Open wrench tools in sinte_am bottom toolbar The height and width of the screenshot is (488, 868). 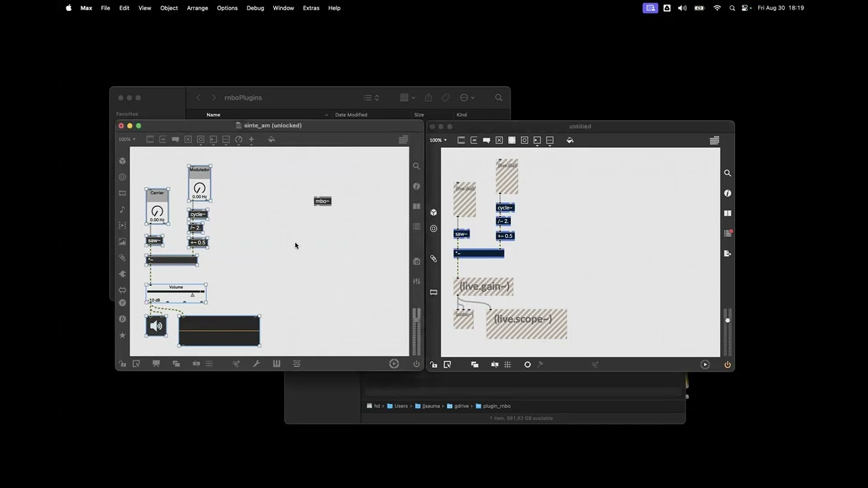point(256,364)
